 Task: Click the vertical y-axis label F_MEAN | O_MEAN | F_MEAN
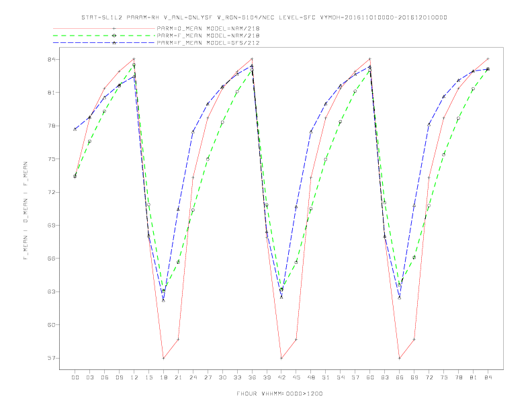26,211
